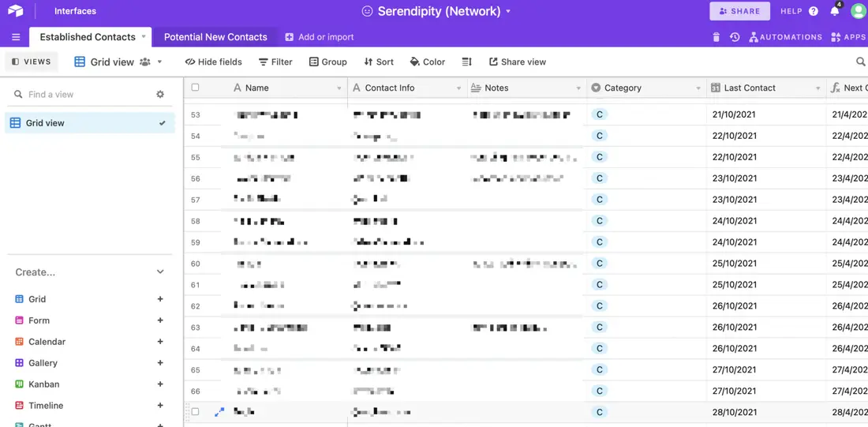
Task: Collapse the Create section chevron
Action: 160,272
